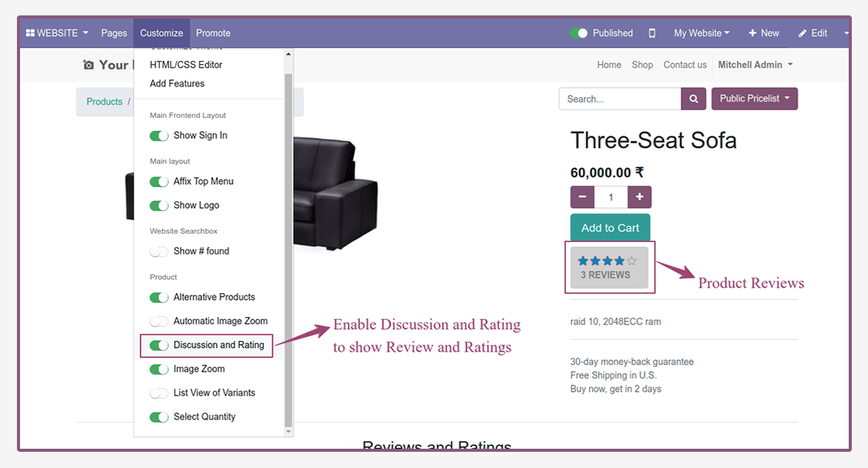
Task: Click the Search input field
Action: click(620, 99)
